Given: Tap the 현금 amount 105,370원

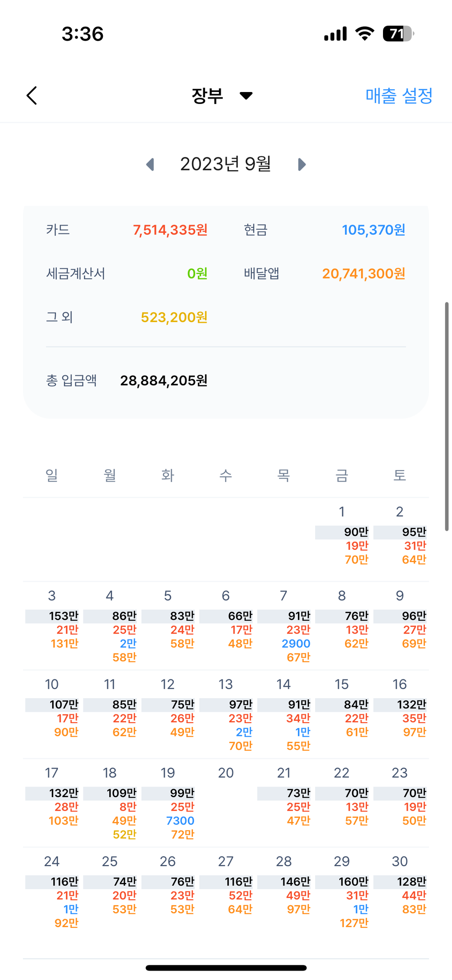Looking at the screenshot, I should 373,230.
